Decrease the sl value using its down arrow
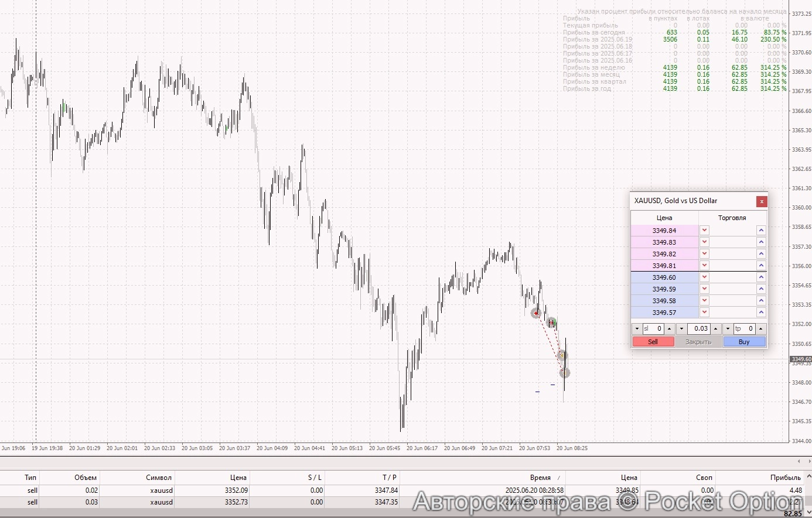This screenshot has height=518, width=812. (636, 329)
